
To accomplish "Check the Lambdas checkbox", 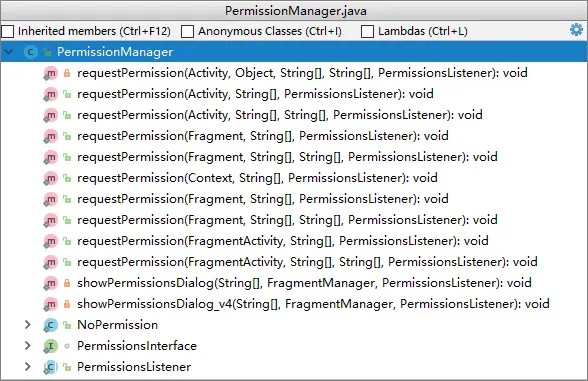I will (x=367, y=31).
